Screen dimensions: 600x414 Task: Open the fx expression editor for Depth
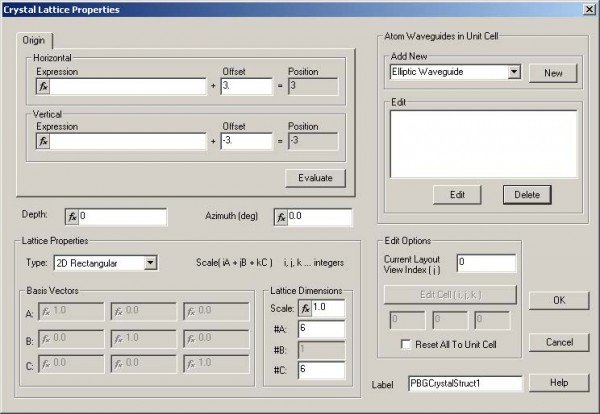coord(71,216)
